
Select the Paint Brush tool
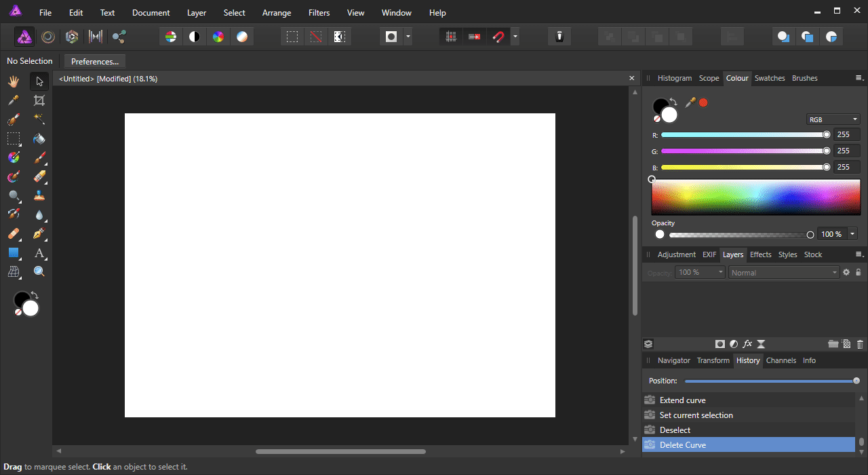pos(39,157)
